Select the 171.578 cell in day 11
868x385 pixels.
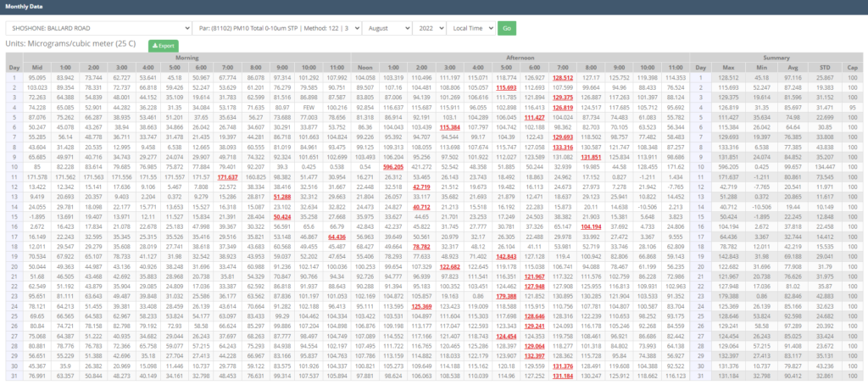(37, 176)
